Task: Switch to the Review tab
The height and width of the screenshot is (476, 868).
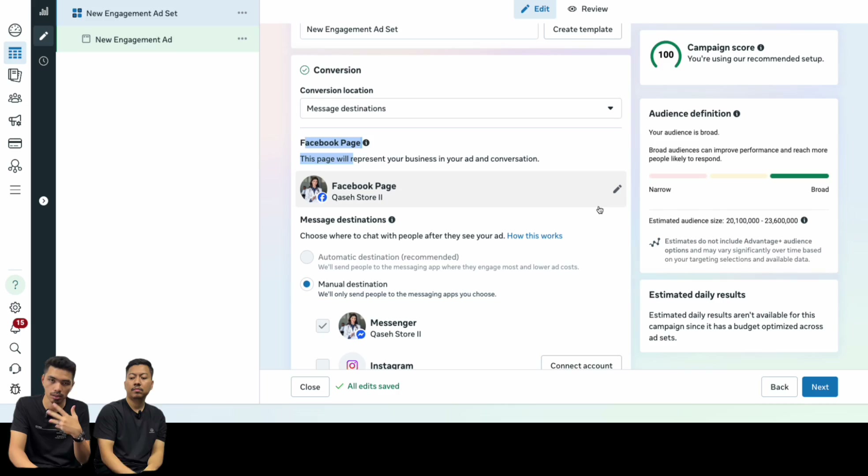Action: click(587, 9)
